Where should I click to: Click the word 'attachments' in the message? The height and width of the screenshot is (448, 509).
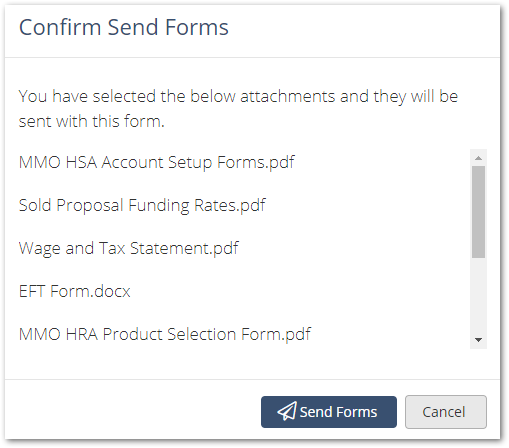click(x=287, y=96)
